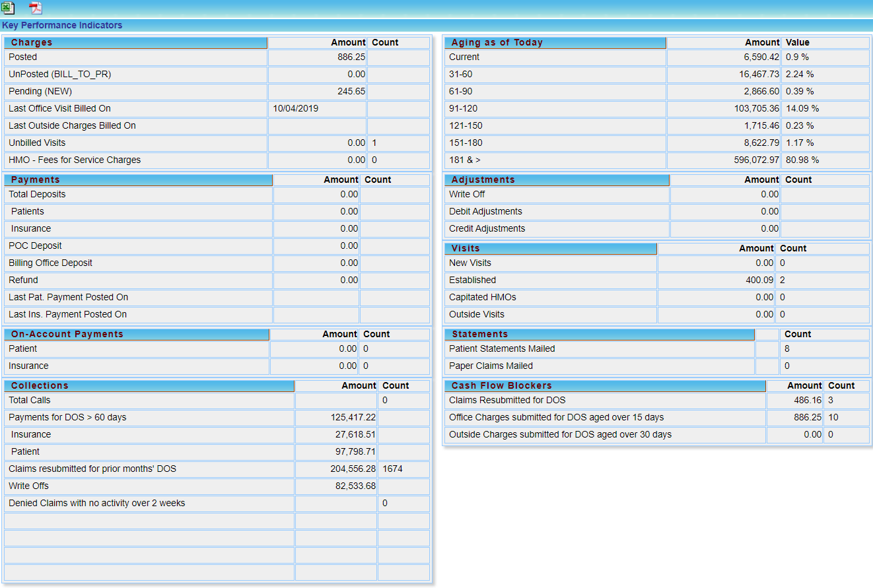Screen dimensions: 873x588
Task: Click the Claims Resubmitted for DOS amount
Action: 808,401
